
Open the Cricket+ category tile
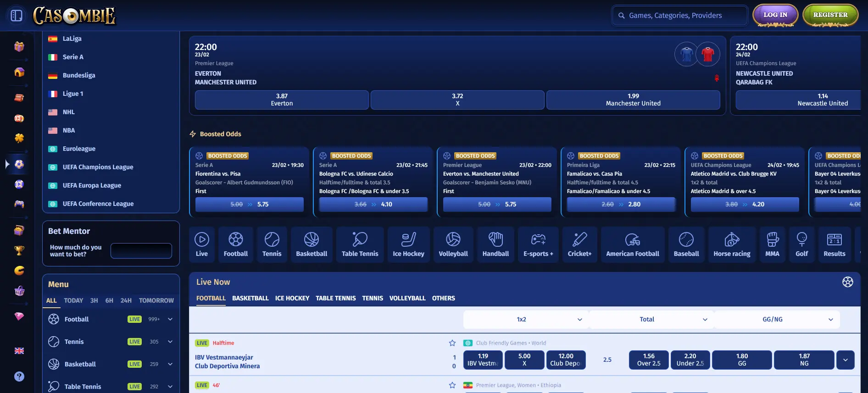[x=580, y=244]
